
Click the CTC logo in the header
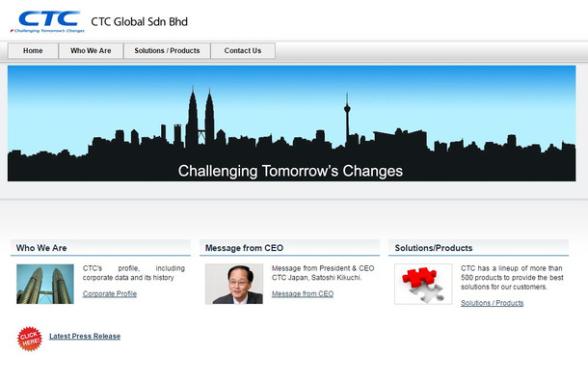tap(47, 22)
